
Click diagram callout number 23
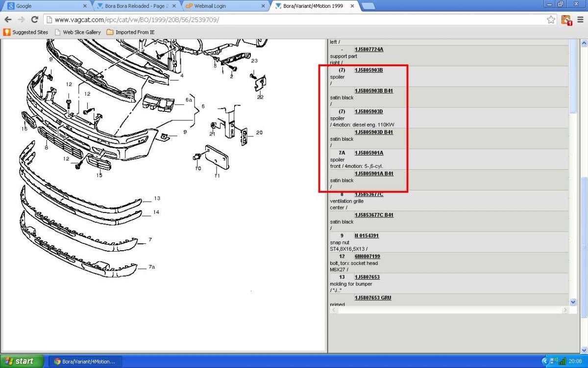coord(254,61)
